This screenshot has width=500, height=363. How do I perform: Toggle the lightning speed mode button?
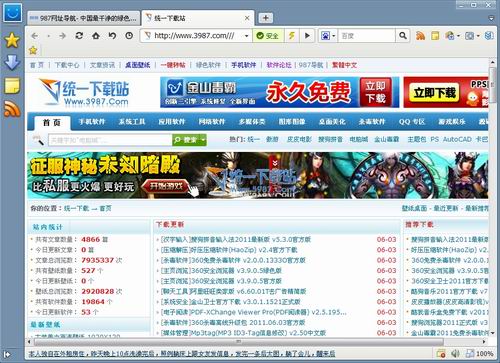point(292,36)
